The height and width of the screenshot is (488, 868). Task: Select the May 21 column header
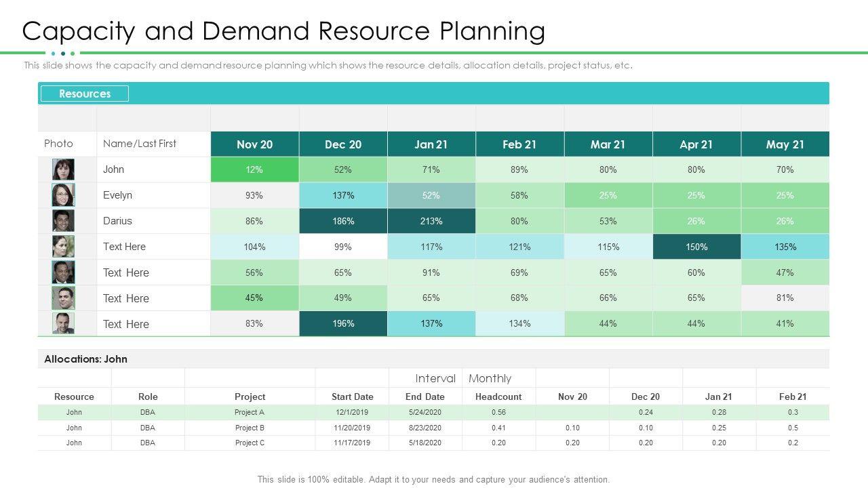[785, 144]
